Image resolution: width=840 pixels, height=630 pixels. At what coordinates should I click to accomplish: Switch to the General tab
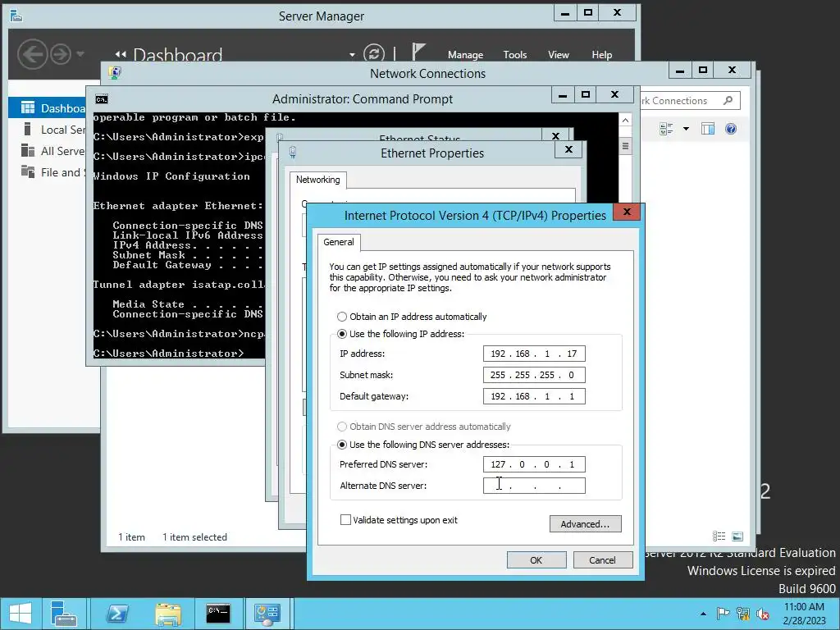[x=339, y=242]
